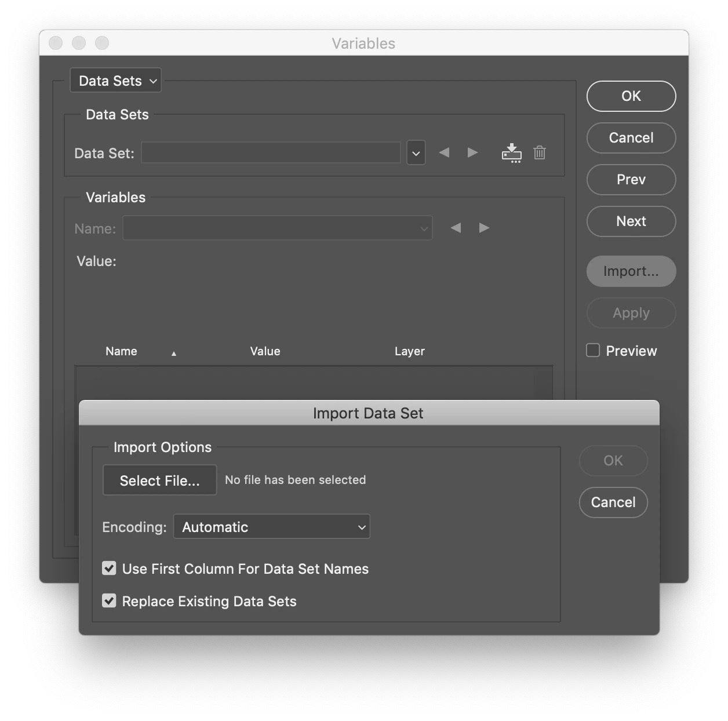Uncheck Use First Column For Data Set Names
Image resolution: width=728 pixels, height=721 pixels.
coord(109,568)
